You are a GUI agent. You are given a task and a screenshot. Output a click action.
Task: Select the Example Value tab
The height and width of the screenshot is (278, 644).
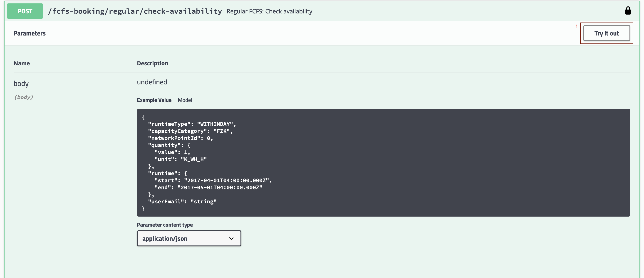click(154, 100)
